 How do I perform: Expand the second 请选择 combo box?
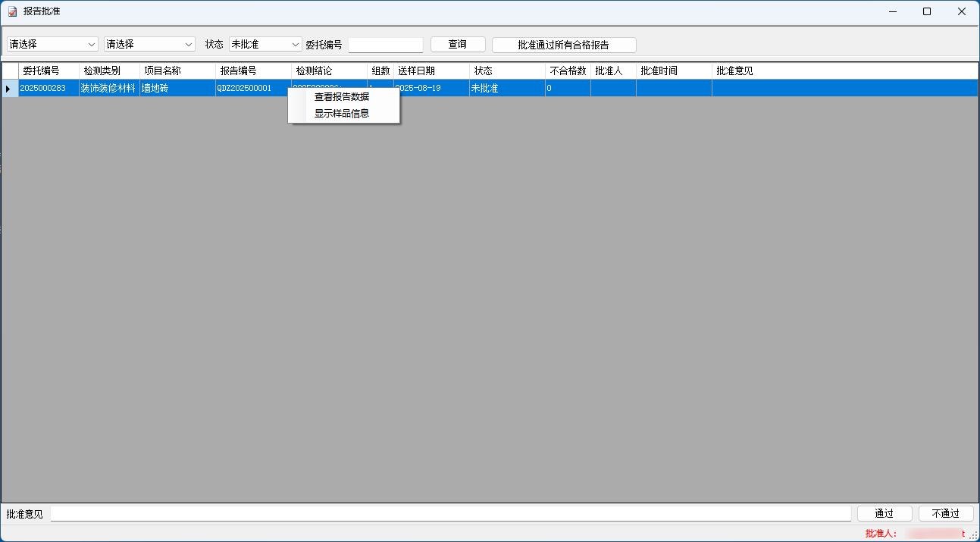(149, 45)
